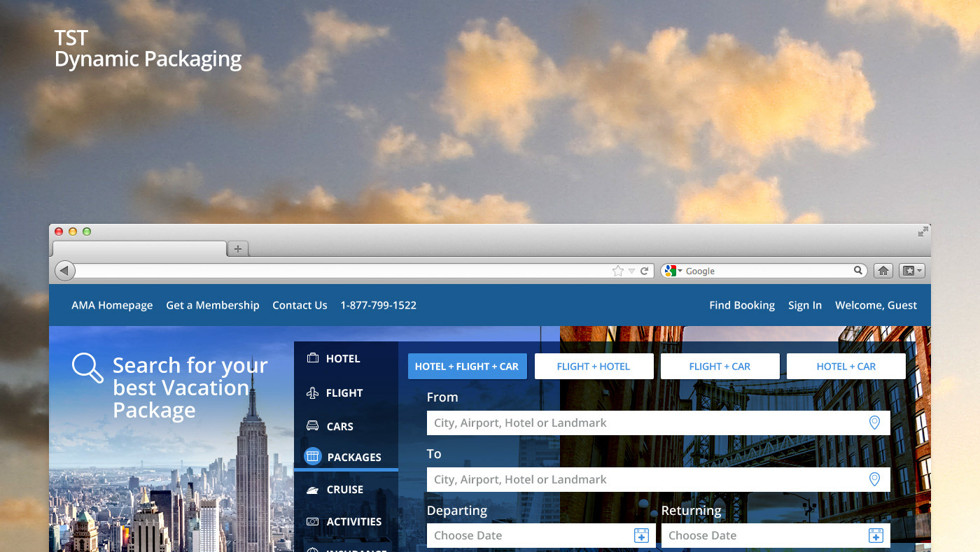Click the Packages circular icon
980x552 pixels.
tap(312, 456)
